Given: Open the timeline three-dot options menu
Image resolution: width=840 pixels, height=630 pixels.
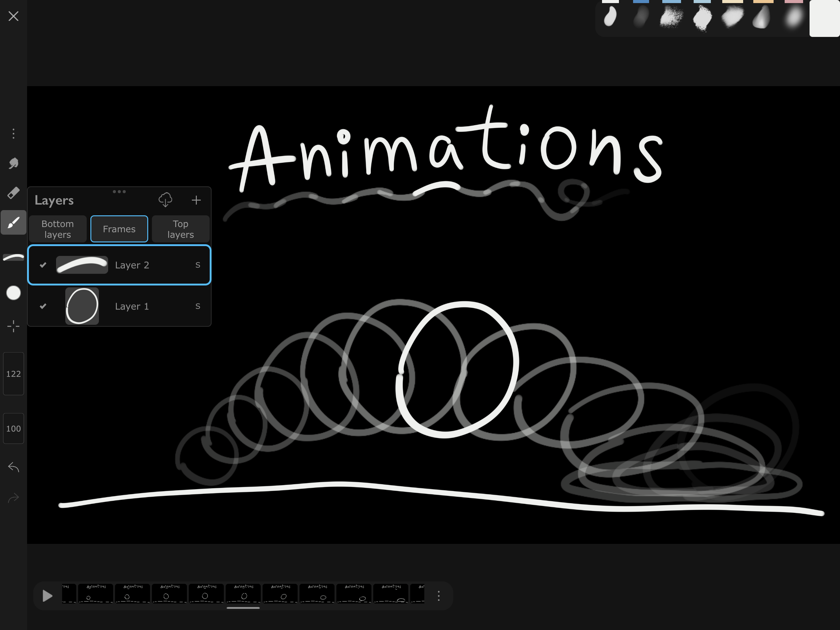Looking at the screenshot, I should [439, 596].
